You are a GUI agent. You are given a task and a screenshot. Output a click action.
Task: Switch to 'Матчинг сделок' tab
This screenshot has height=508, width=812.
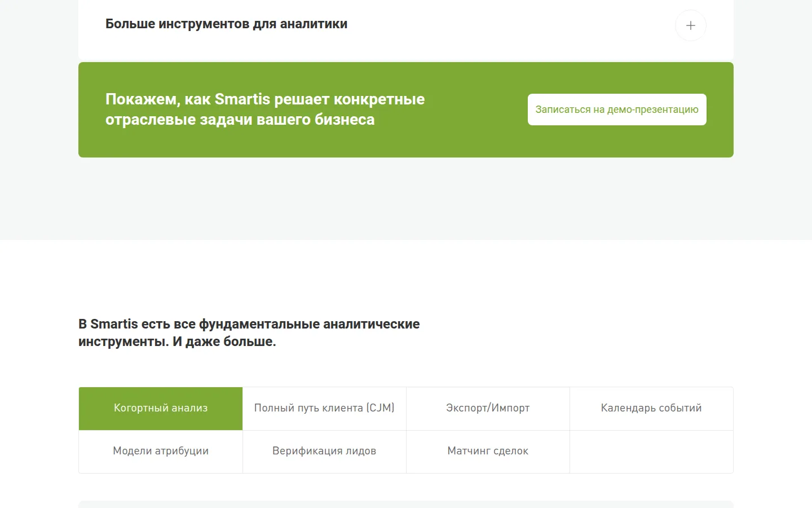point(488,451)
